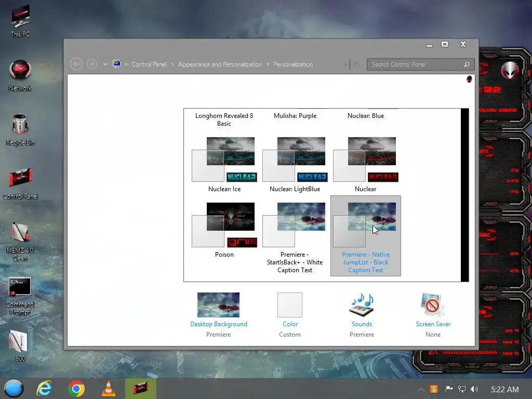Launch Google Chrome from taskbar
532x399 pixels.
click(76, 389)
